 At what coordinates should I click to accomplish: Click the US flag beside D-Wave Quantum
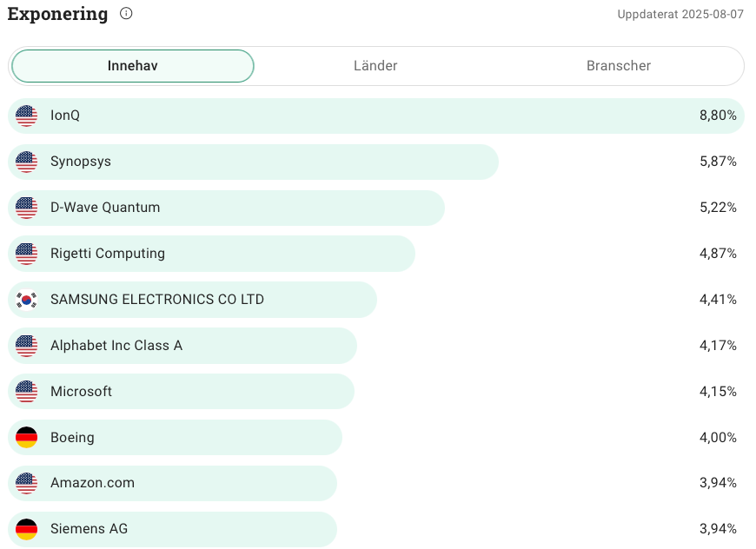point(27,208)
